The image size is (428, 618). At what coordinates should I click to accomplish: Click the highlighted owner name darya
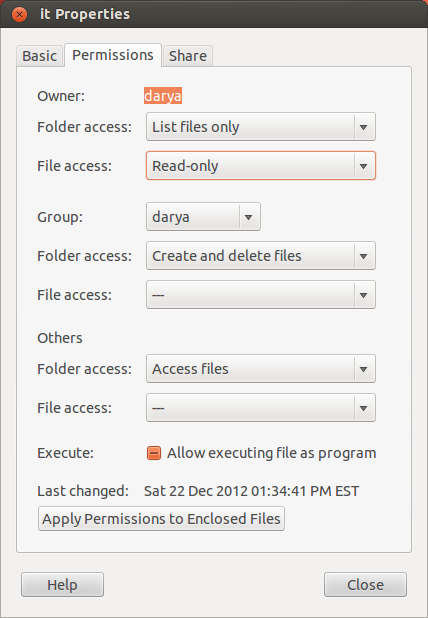163,96
